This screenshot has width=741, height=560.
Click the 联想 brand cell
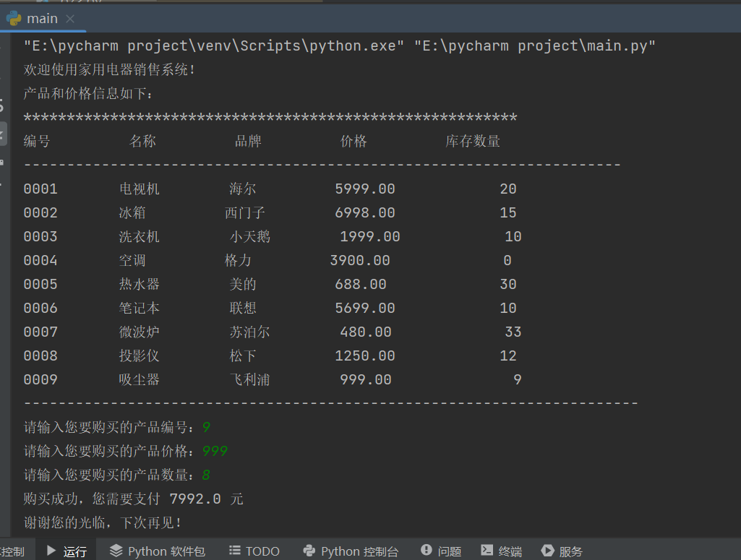pos(242,309)
